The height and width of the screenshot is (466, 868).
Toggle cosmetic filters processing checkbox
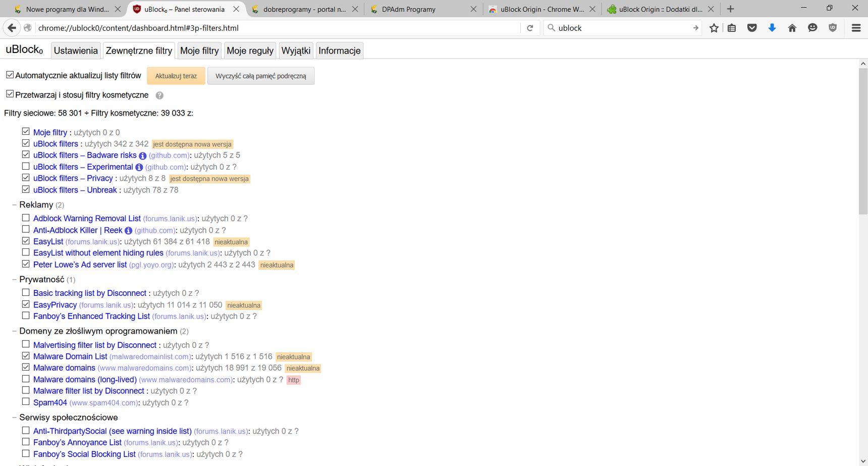10,94
